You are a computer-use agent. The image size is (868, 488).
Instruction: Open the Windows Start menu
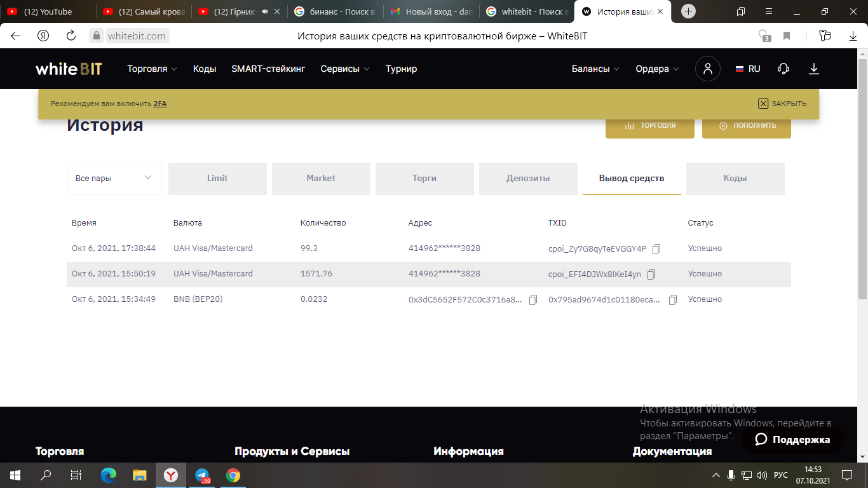click(15, 475)
